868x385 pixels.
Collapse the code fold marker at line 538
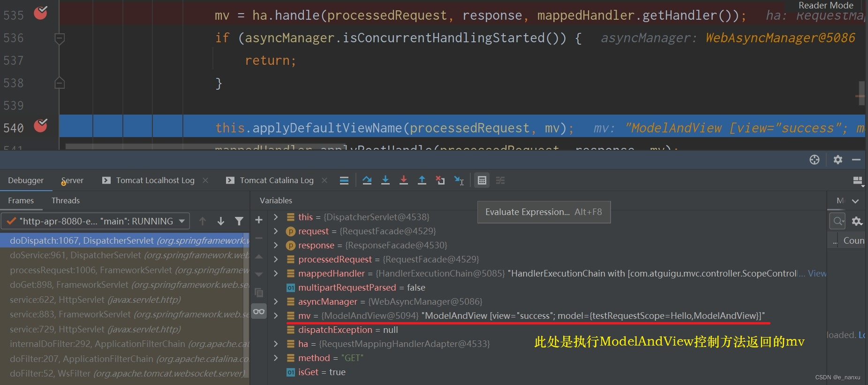pyautogui.click(x=60, y=83)
